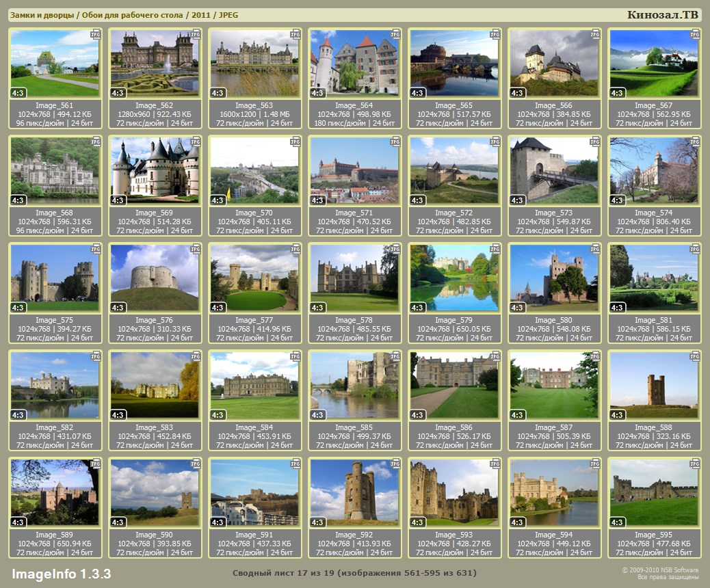Click the Image_590 file name
The image size is (710, 588).
[x=154, y=535]
